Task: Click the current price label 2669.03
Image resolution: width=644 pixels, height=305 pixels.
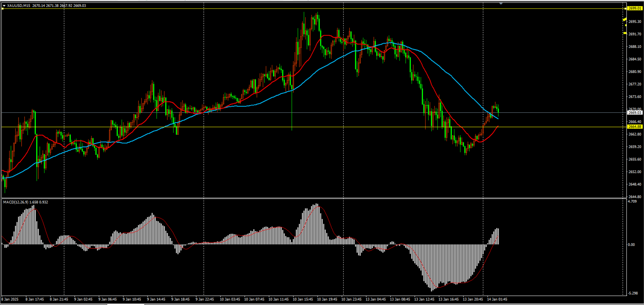Action: (635, 113)
